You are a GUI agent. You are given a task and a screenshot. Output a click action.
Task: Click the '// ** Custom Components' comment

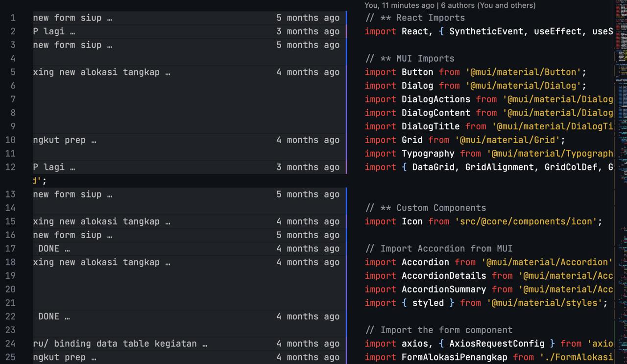[426, 208]
